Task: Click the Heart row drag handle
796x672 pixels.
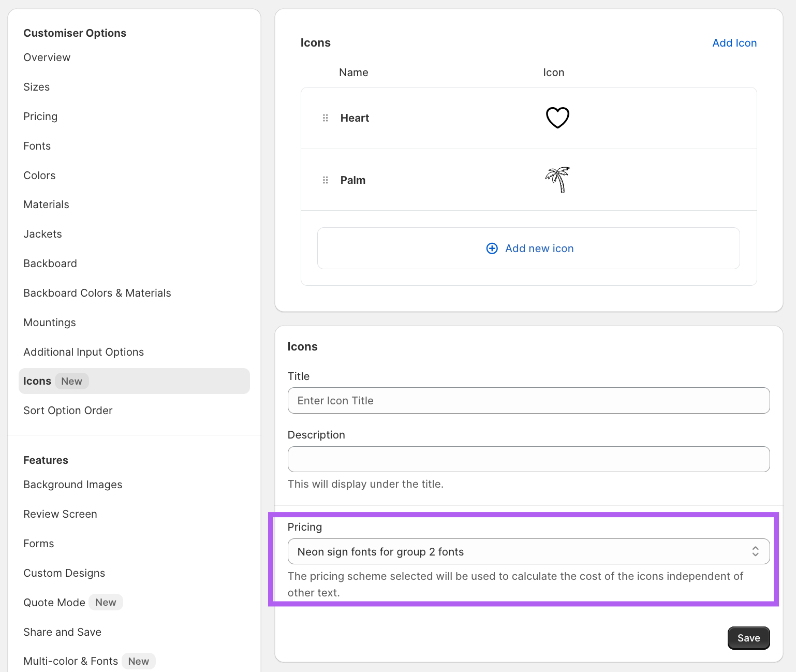Action: [x=326, y=118]
